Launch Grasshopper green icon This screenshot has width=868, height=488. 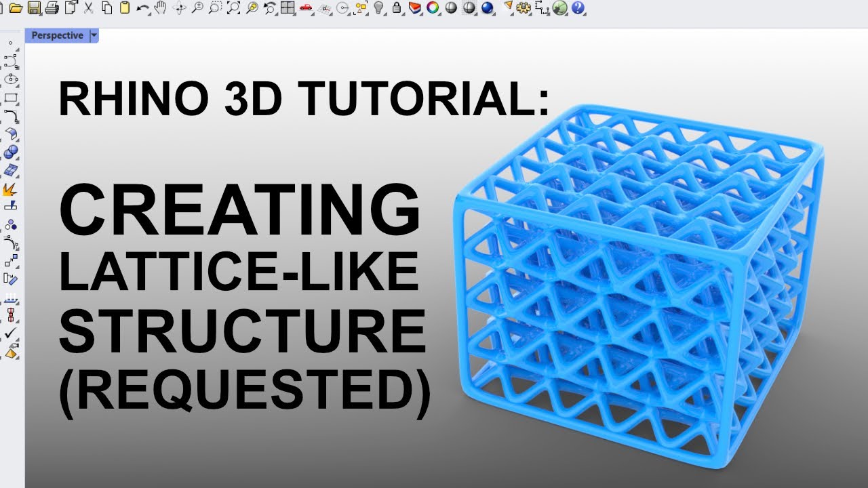point(559,8)
